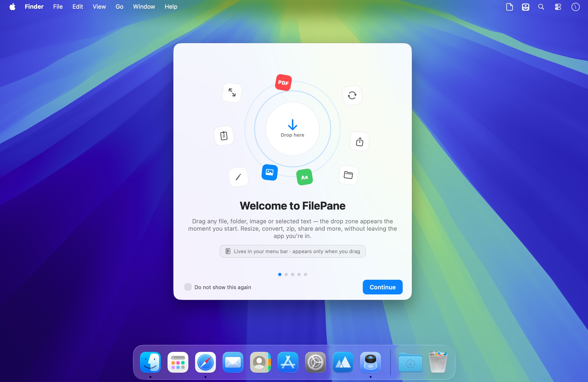Open Control Center in menu bar
The image size is (588, 382).
coord(558,7)
